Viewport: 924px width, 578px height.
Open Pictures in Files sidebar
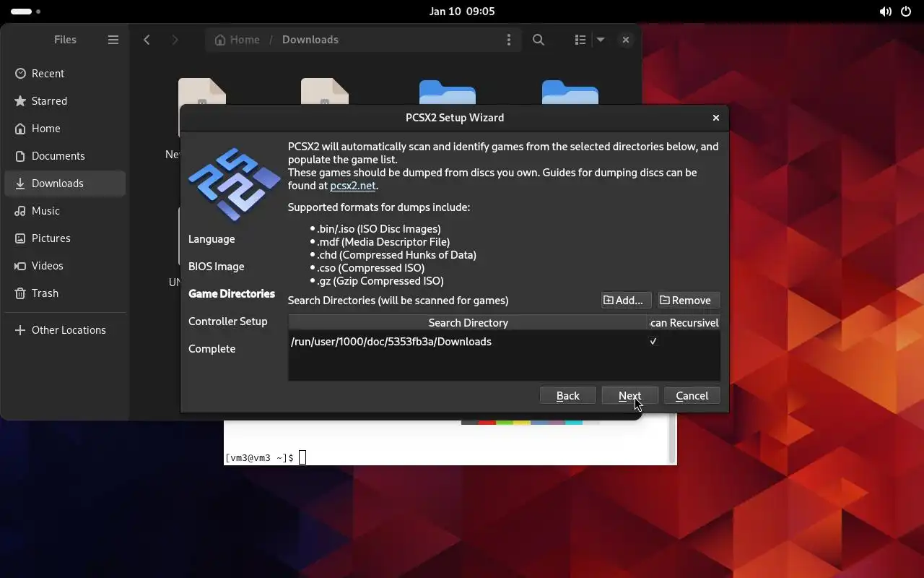click(x=65, y=238)
